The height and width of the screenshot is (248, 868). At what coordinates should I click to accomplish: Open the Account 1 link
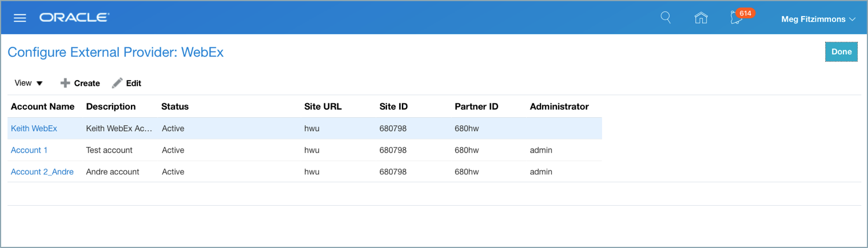pyautogui.click(x=29, y=150)
